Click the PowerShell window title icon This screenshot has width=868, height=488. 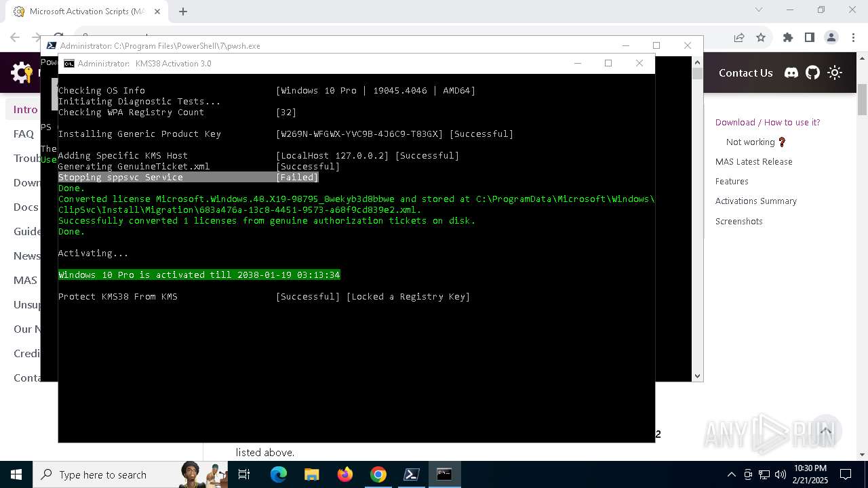pyautogui.click(x=52, y=45)
